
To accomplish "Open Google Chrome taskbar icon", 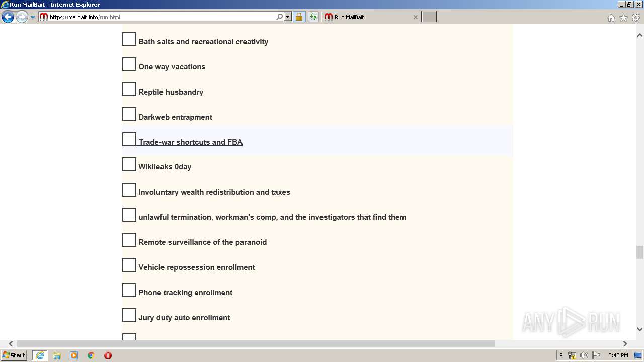I will pos(91,355).
